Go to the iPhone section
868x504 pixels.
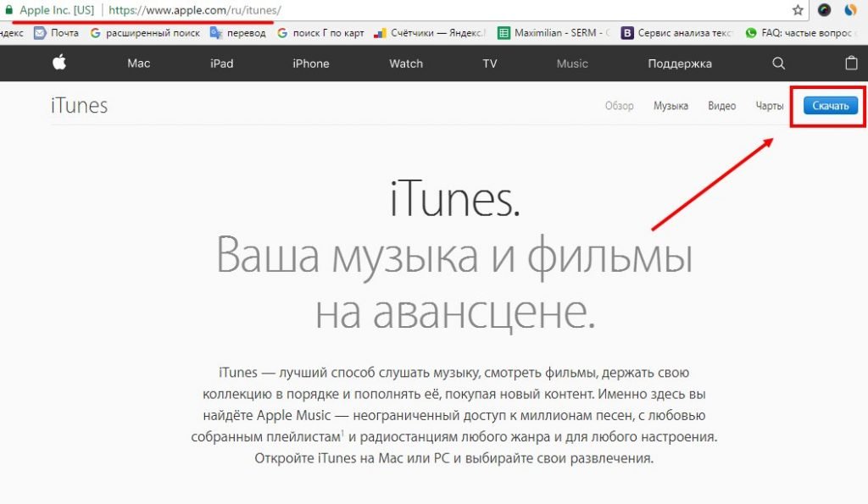point(310,64)
